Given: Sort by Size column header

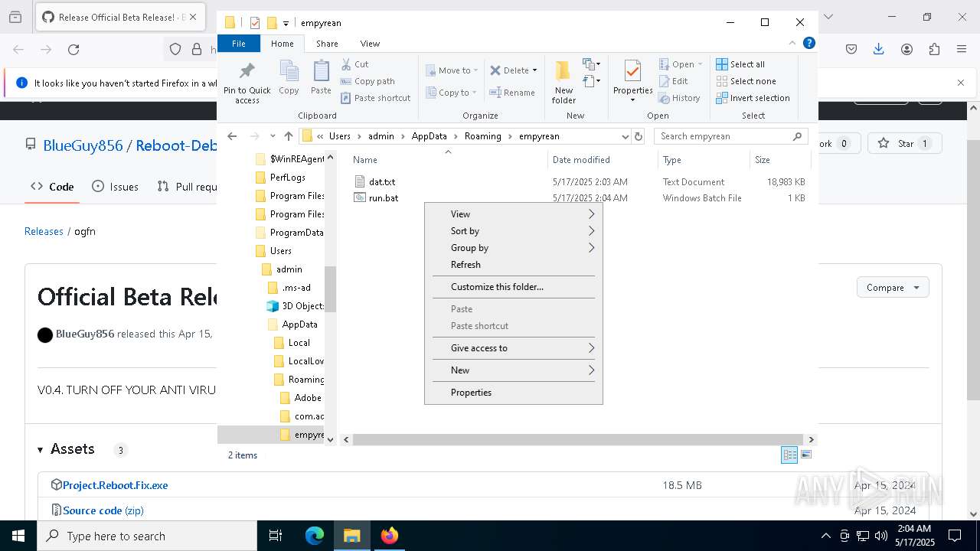Looking at the screenshot, I should (779, 160).
